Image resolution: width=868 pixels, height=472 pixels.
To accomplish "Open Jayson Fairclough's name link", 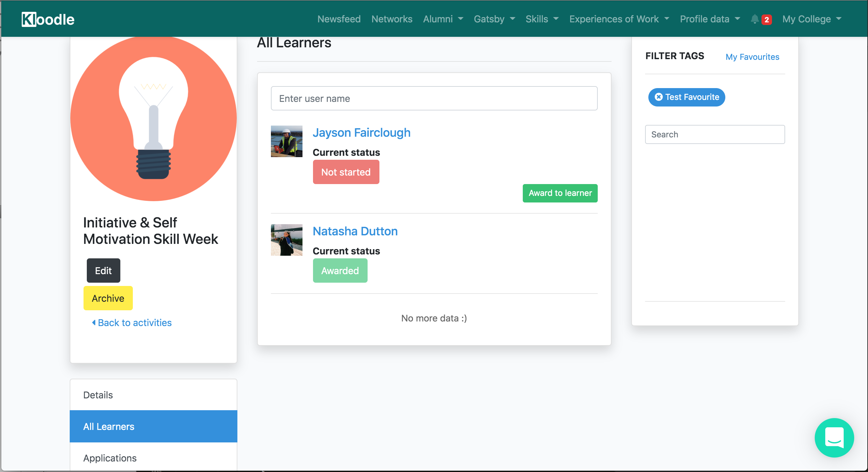I will (361, 133).
